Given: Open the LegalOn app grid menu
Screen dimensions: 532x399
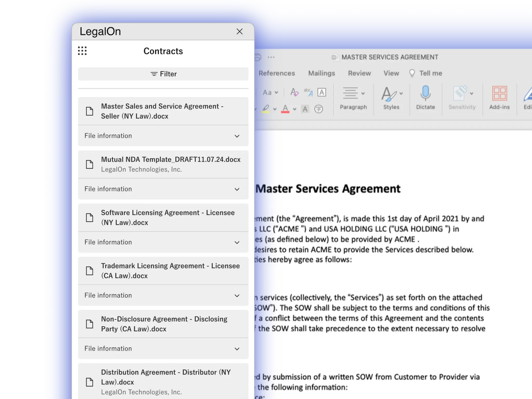Looking at the screenshot, I should pos(82,51).
